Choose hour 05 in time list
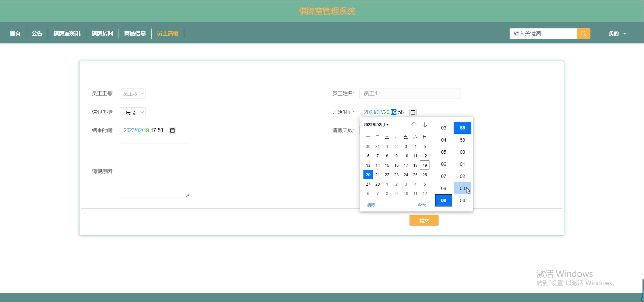Viewport: 644px width, 302px height. (x=444, y=152)
